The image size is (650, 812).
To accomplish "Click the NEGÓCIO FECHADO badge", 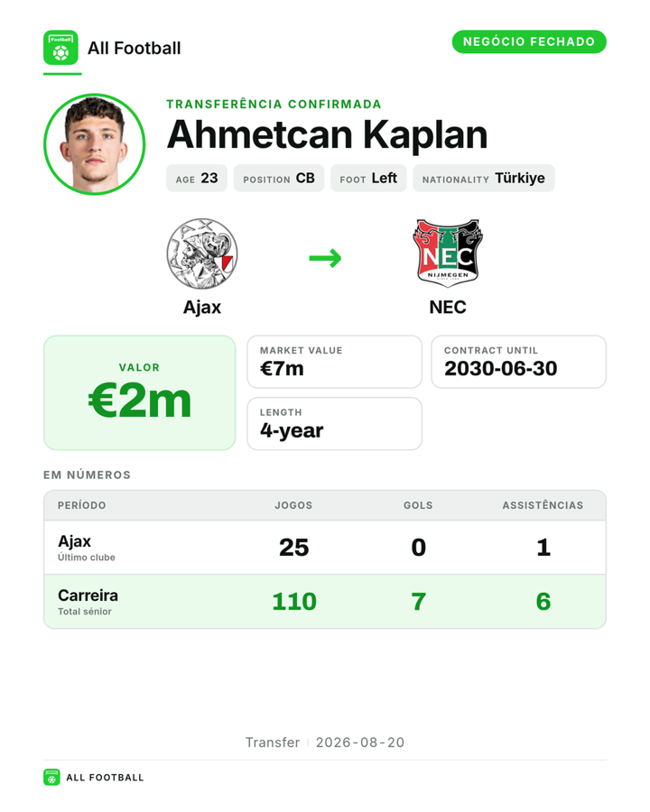I will (x=529, y=42).
